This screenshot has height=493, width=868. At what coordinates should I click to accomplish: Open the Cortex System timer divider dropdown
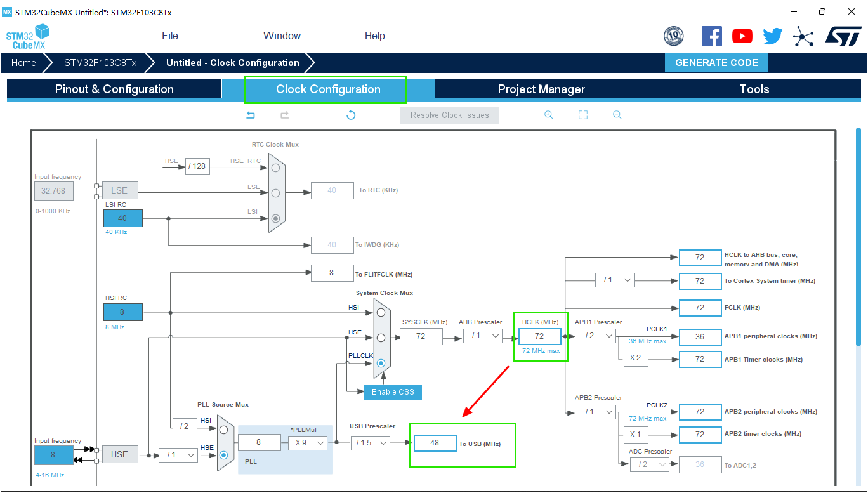[x=615, y=280]
